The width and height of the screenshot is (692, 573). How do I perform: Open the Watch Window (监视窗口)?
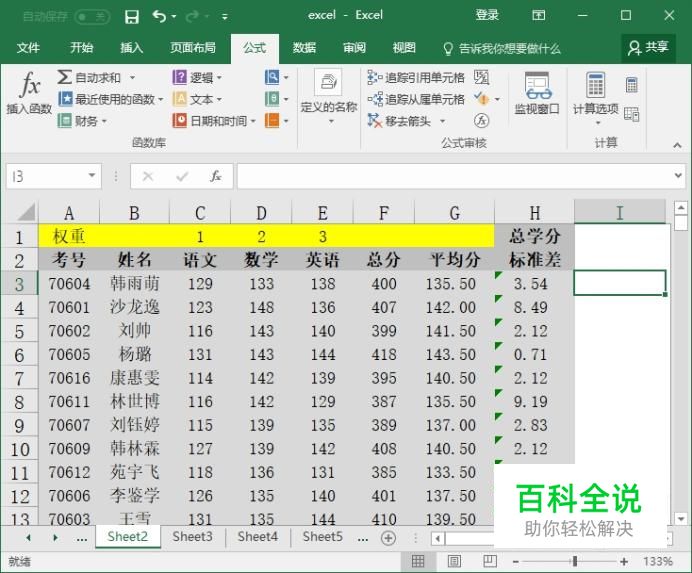pyautogui.click(x=537, y=96)
